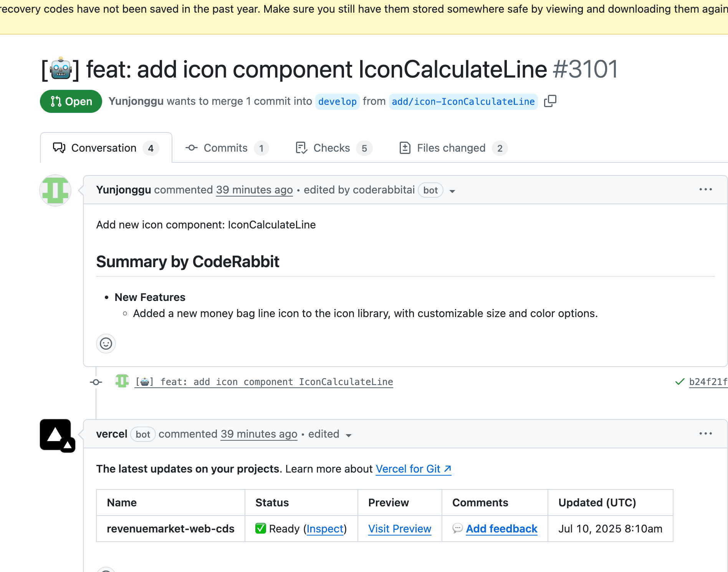Open vercel bot avatar
The image size is (728, 572).
pyautogui.click(x=56, y=435)
